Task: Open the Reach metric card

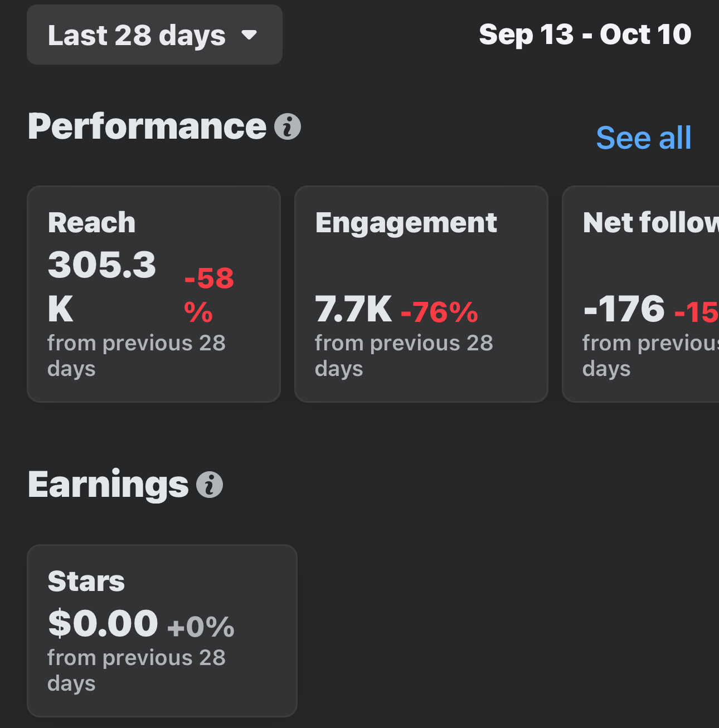Action: 153,294
